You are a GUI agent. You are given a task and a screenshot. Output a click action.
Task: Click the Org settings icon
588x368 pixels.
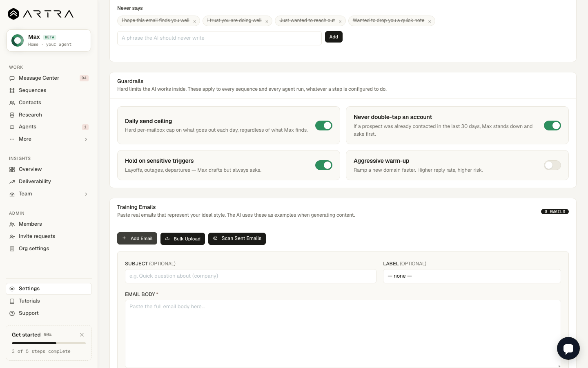(x=12, y=249)
